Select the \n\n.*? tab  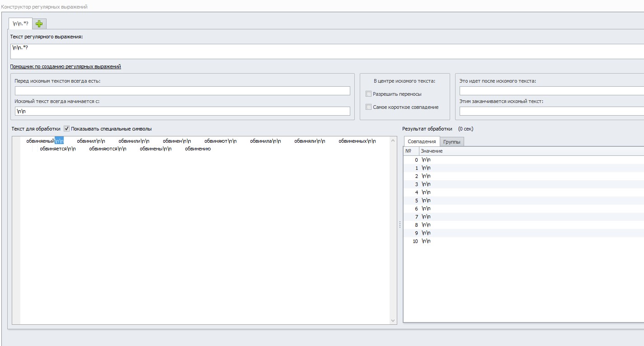pyautogui.click(x=21, y=23)
